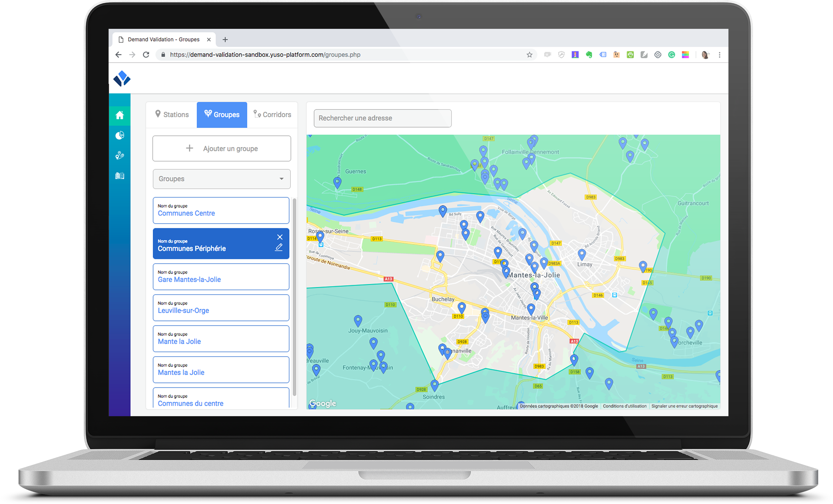Open Chrome three-dot menu
The image size is (833, 504).
tap(719, 55)
